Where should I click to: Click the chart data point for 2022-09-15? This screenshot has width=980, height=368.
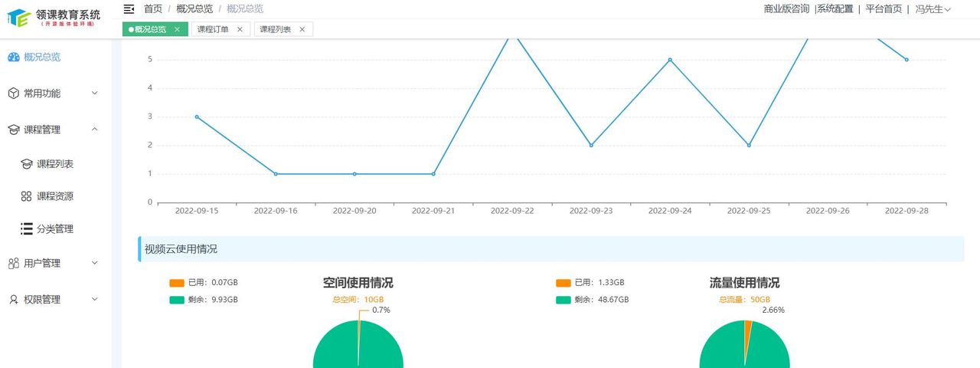[197, 117]
